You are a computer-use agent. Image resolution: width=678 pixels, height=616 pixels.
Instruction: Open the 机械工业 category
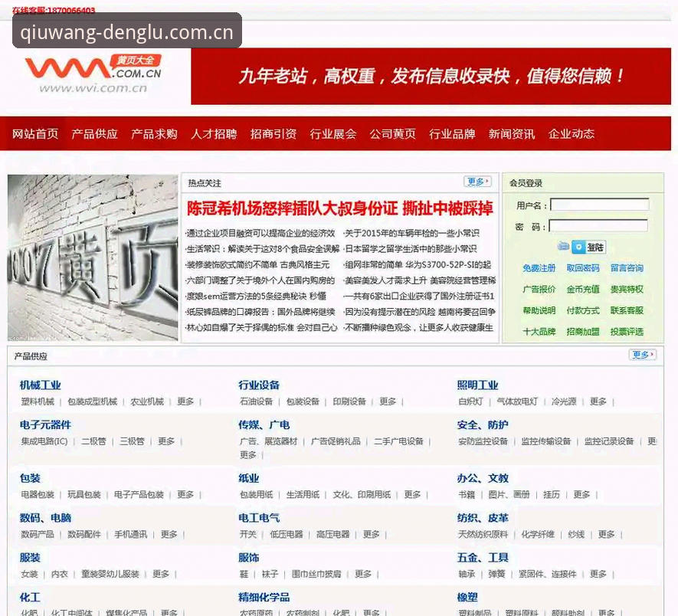pos(40,385)
